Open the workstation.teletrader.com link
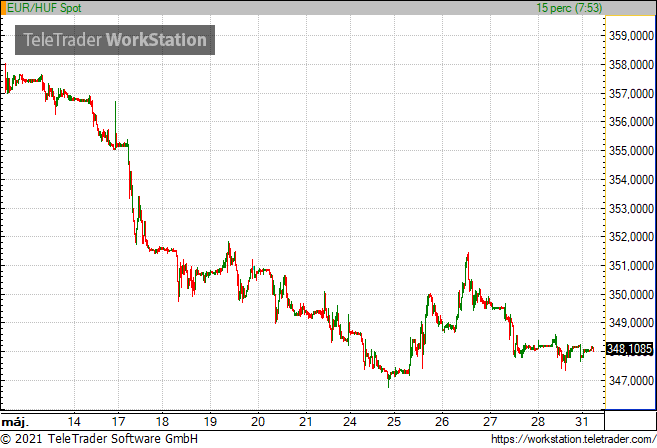This screenshot has width=657, height=448. click(x=574, y=439)
